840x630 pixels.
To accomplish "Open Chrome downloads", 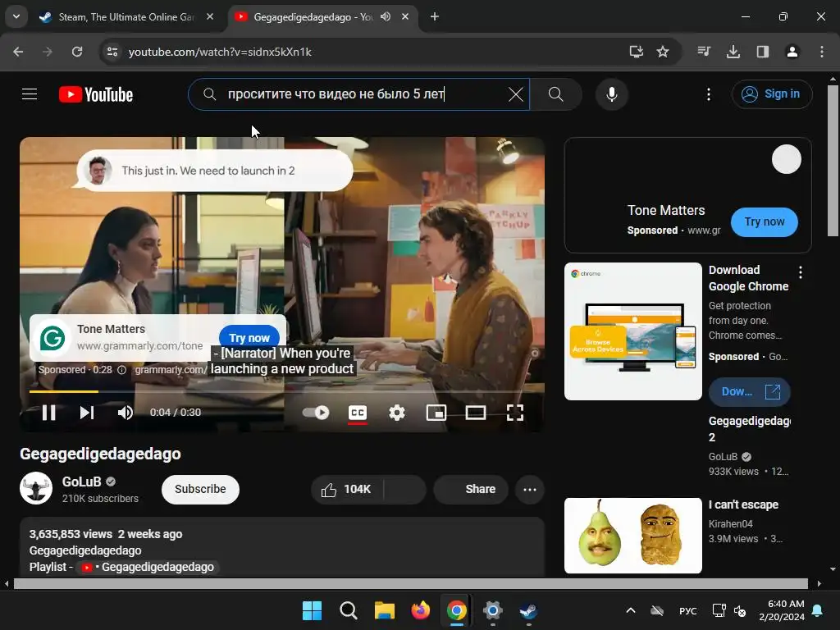I will 733,52.
